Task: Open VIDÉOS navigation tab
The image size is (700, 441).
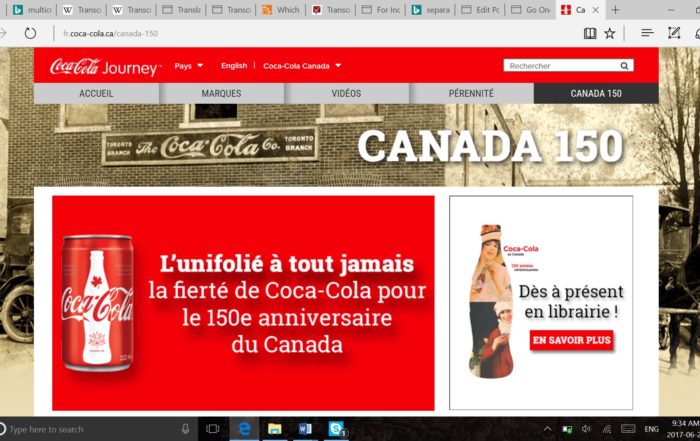Action: (x=346, y=93)
